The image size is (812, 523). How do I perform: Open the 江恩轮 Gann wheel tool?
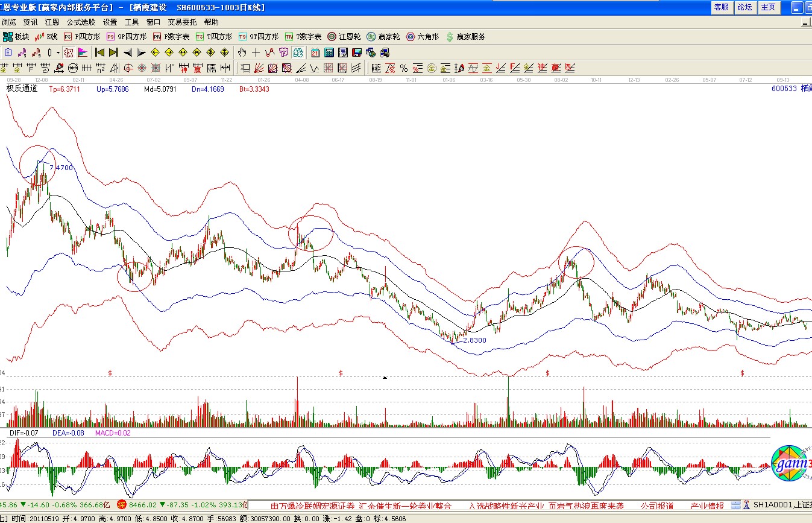click(x=344, y=37)
